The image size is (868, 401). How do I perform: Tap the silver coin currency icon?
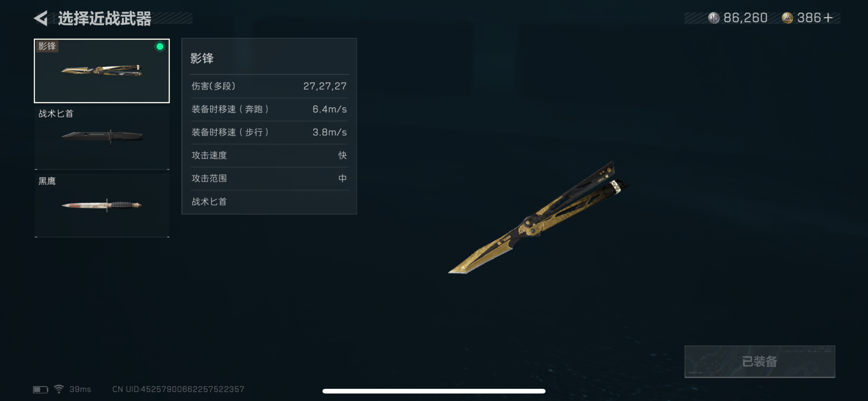tap(713, 18)
